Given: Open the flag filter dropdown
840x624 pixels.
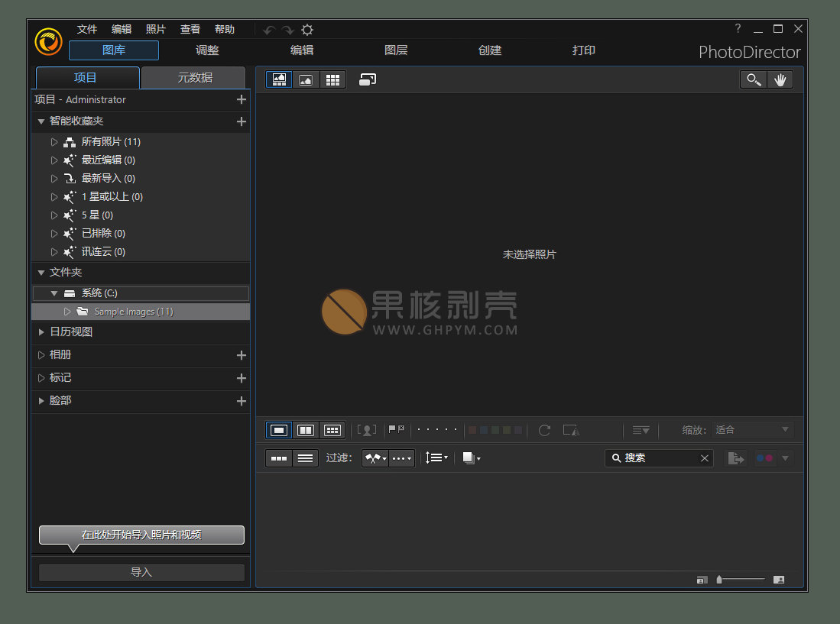Looking at the screenshot, I should [x=375, y=458].
